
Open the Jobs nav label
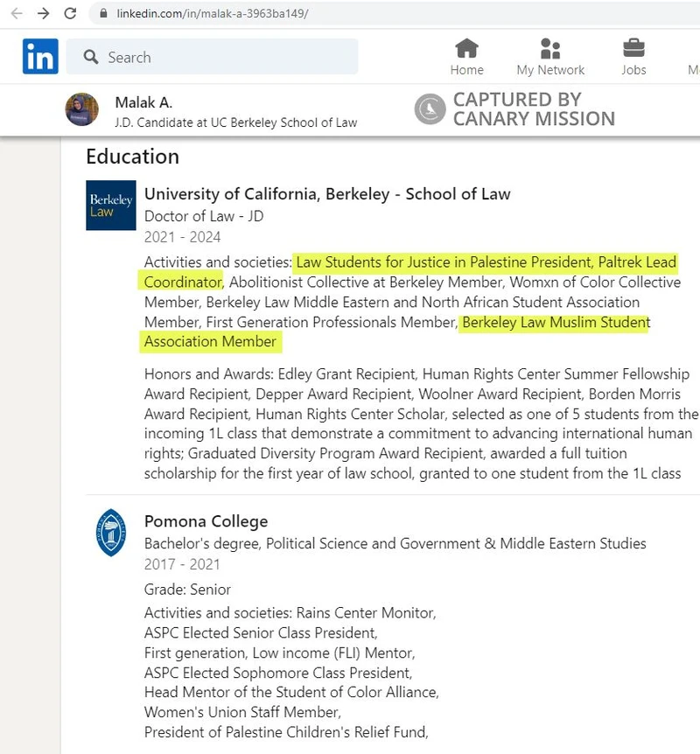[633, 70]
